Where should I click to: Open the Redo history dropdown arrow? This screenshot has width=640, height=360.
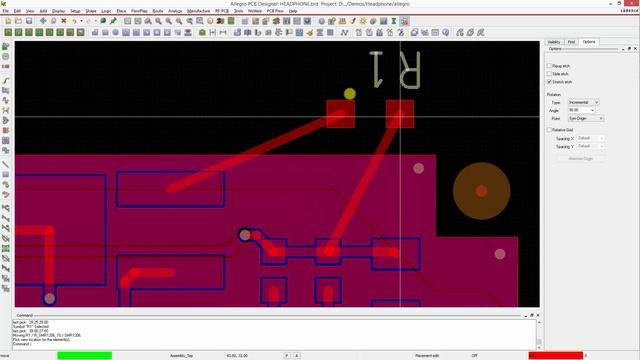(x=95, y=21)
